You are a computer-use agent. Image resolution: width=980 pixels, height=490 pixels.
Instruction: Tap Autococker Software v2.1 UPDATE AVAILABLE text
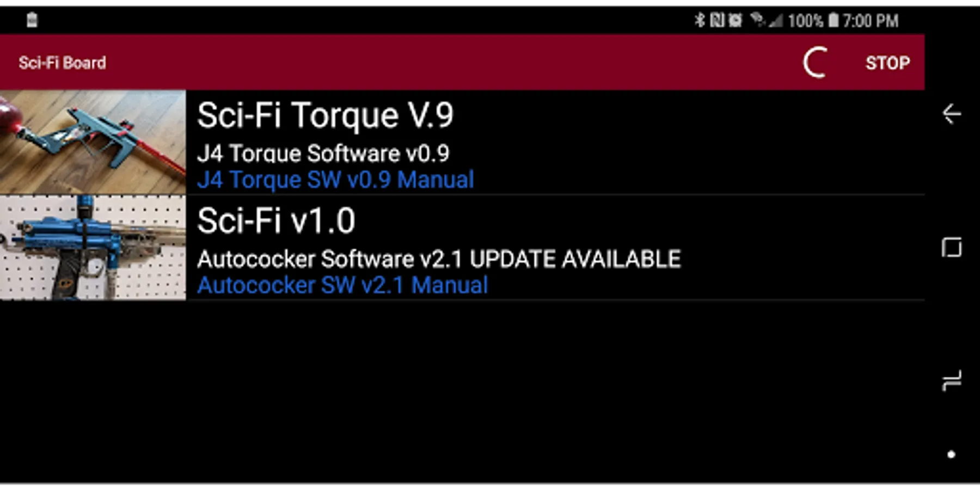439,259
